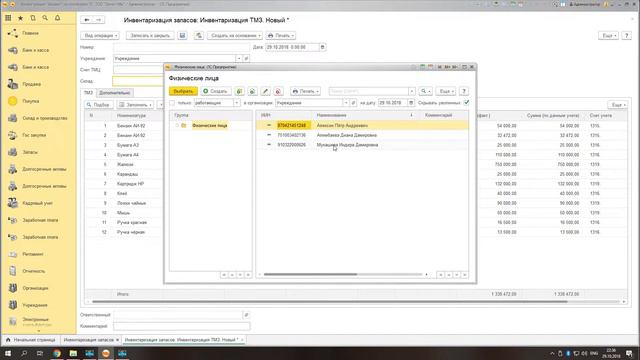Click the Подбор button
640x360 pixels.
99,105
